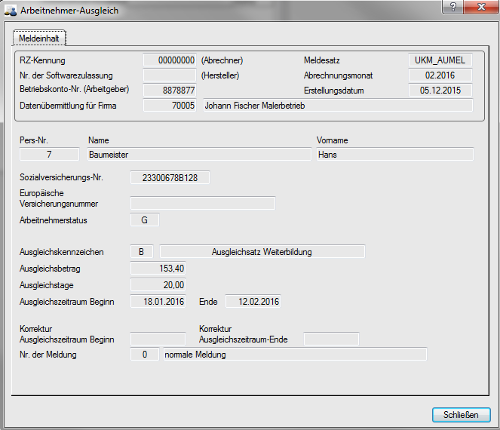Click empty Korrektur Ausgleichszeitraum-Ende field

pos(331,339)
